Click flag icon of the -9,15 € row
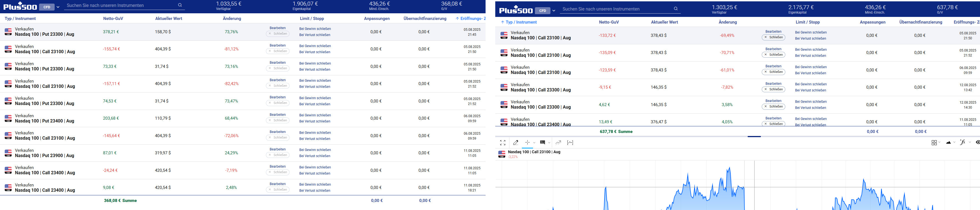 point(504,87)
